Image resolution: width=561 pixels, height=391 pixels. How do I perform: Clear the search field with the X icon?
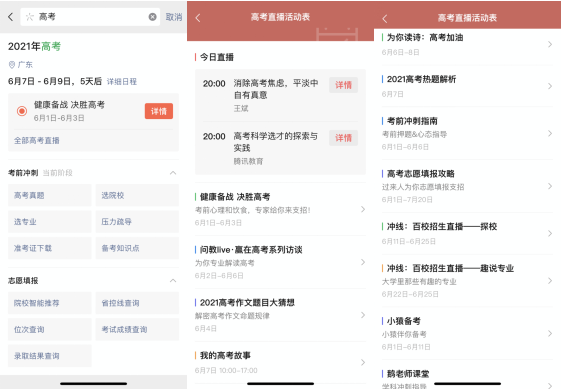pos(152,17)
